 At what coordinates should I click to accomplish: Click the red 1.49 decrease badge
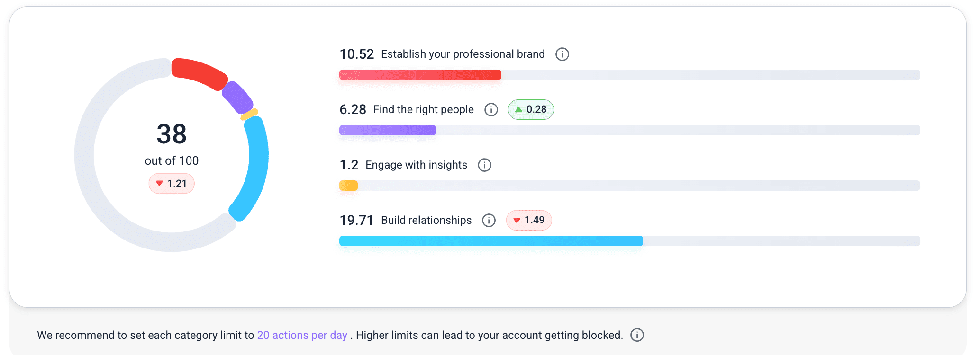click(529, 221)
